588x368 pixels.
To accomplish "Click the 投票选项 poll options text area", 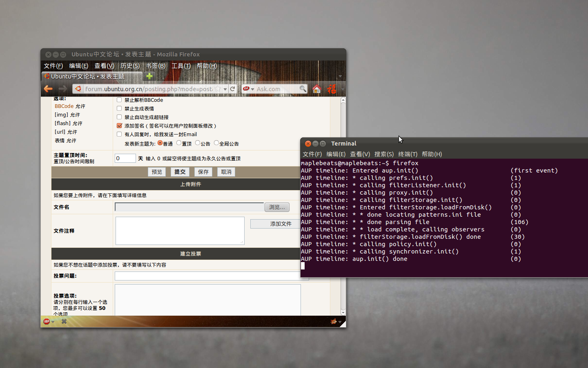I will click(208, 300).
